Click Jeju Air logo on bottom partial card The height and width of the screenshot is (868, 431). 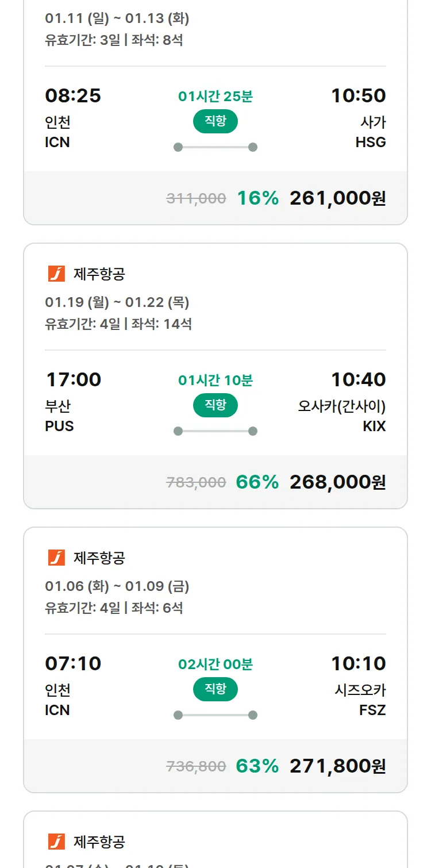pos(56,842)
